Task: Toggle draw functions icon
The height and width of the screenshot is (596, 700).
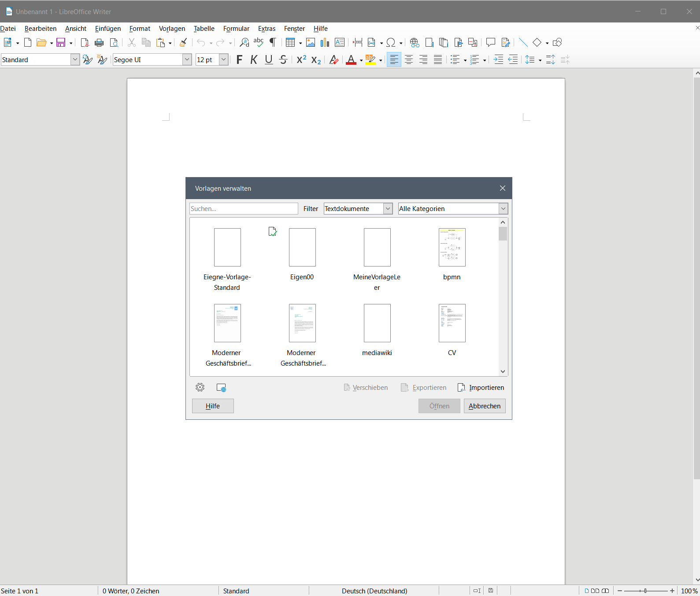Action: coord(557,43)
